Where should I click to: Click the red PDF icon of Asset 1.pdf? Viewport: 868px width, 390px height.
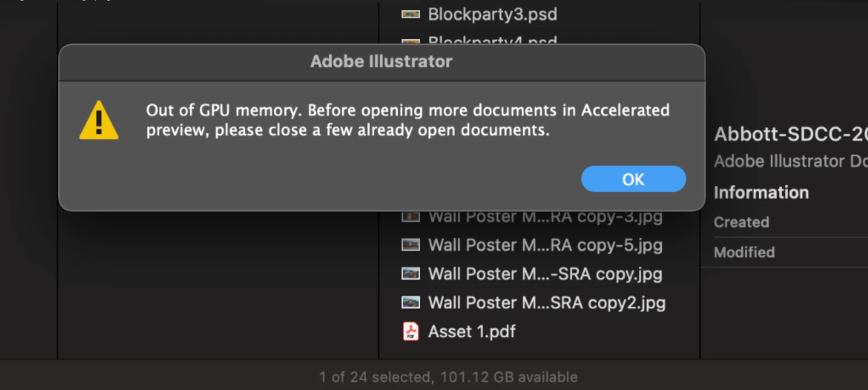click(411, 332)
